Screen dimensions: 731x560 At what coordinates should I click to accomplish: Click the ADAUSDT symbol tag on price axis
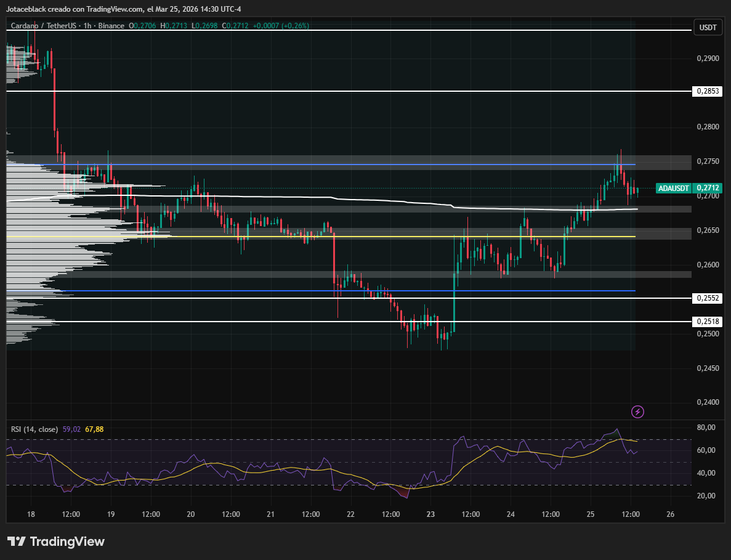click(x=672, y=188)
